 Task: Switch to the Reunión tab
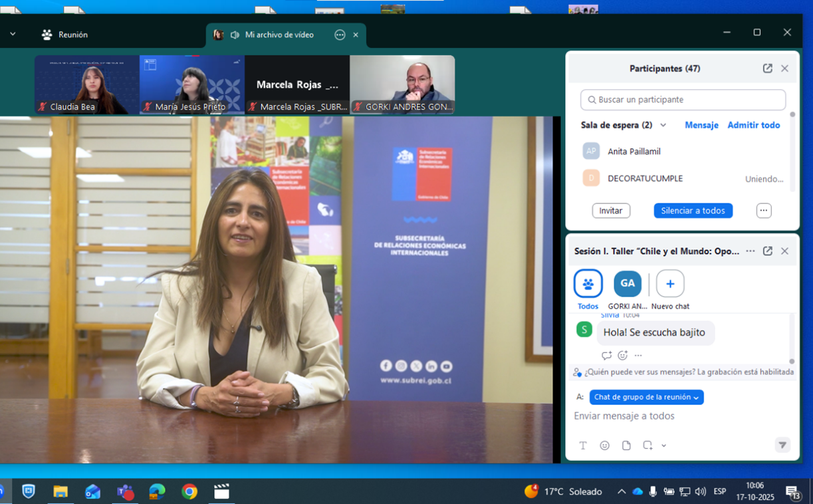coord(64,35)
